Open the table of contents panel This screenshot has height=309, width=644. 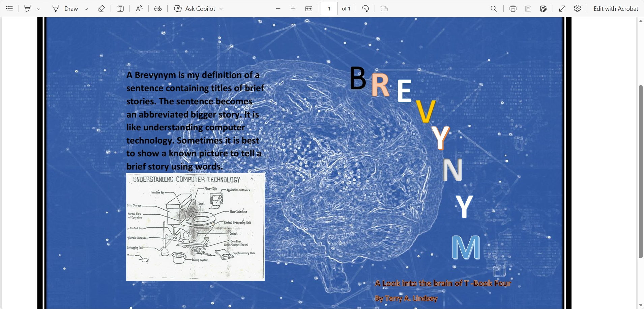click(x=9, y=8)
